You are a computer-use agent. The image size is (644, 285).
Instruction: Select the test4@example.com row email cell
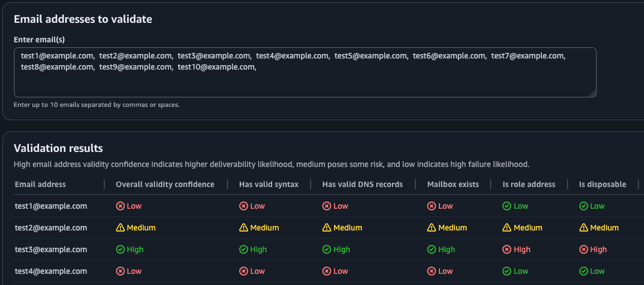[51, 271]
